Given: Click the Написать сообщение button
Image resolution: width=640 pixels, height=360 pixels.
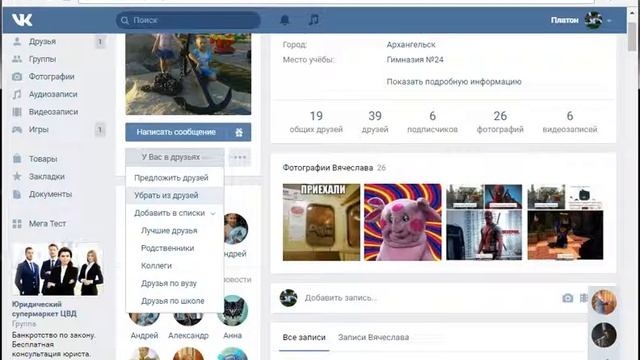Looking at the screenshot, I should (x=176, y=132).
